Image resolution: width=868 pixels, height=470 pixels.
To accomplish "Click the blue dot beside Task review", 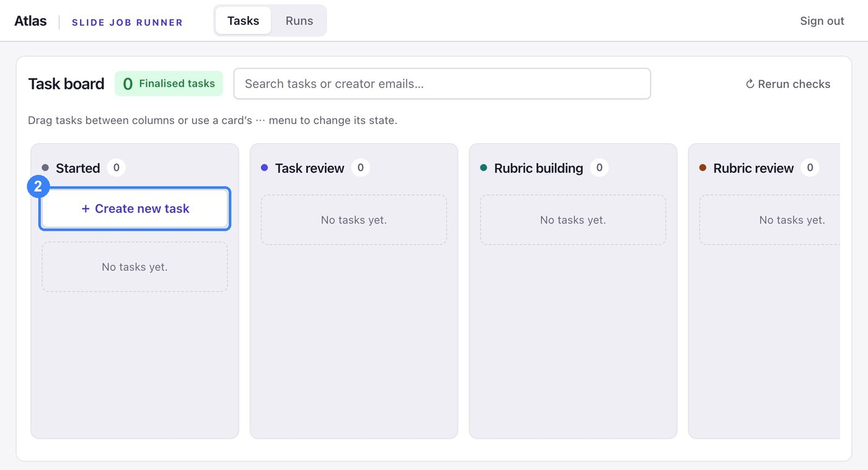I will [x=264, y=167].
